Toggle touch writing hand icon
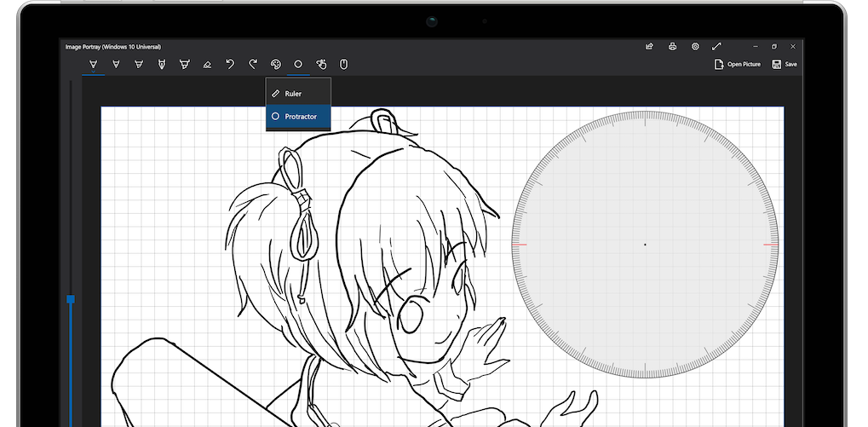The image size is (868, 427). point(321,64)
